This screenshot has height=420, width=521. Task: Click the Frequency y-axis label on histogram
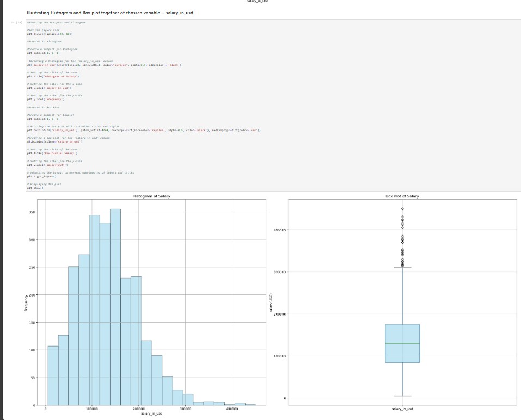(x=24, y=303)
